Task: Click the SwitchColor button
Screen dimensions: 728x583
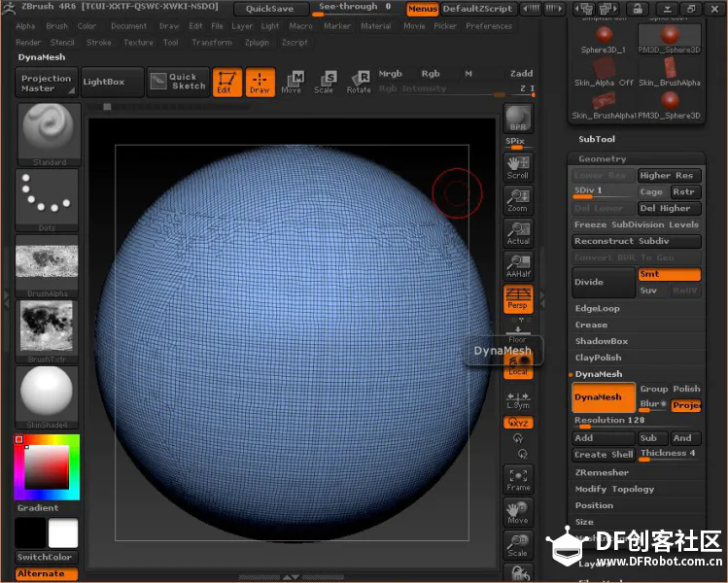Action: click(x=45, y=557)
